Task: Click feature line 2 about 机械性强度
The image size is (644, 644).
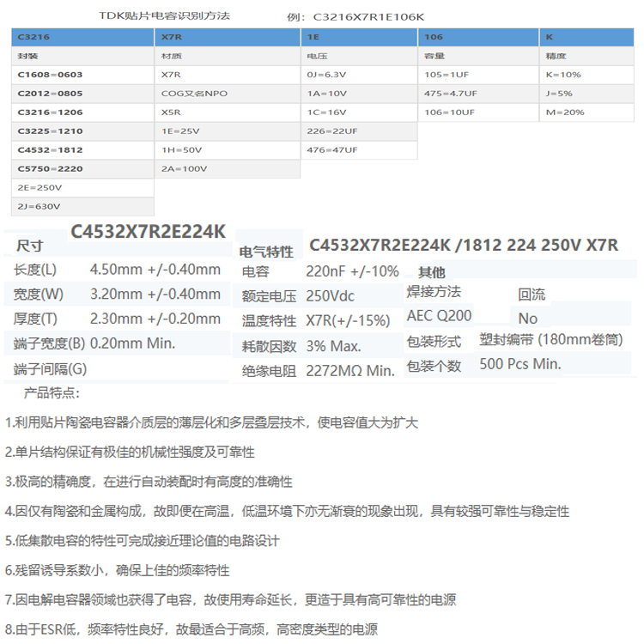Action: click(130, 453)
